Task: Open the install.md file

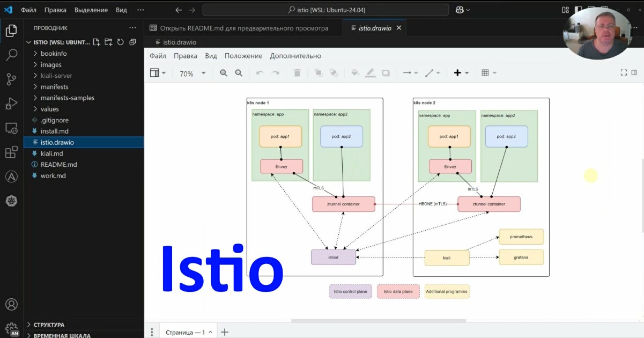Action: coord(54,131)
